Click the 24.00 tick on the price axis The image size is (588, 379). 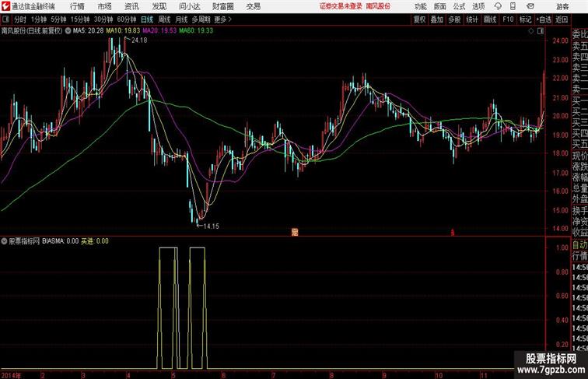coord(560,41)
